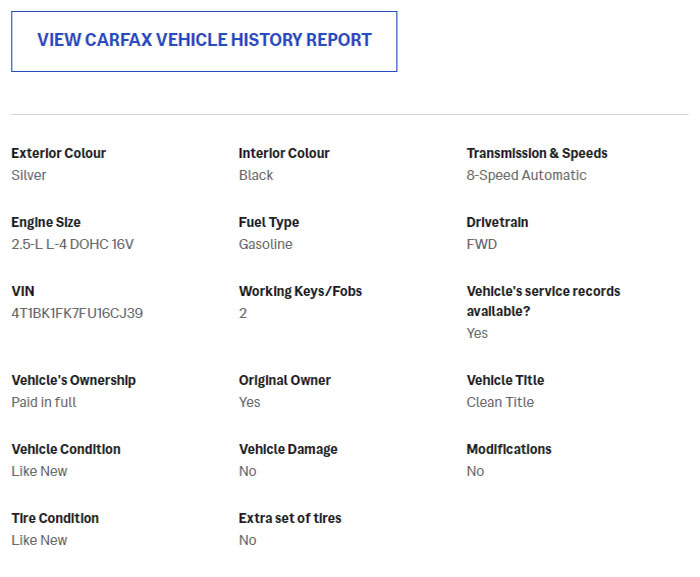
Task: Click the VIN number 4T1BK1FK7FU16CJ39
Action: 77,313
